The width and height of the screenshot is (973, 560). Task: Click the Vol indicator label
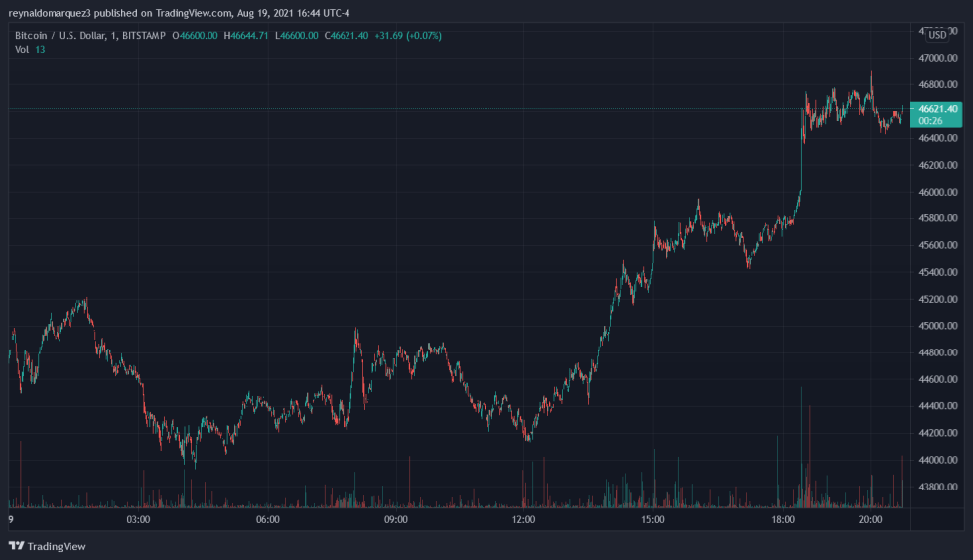22,49
